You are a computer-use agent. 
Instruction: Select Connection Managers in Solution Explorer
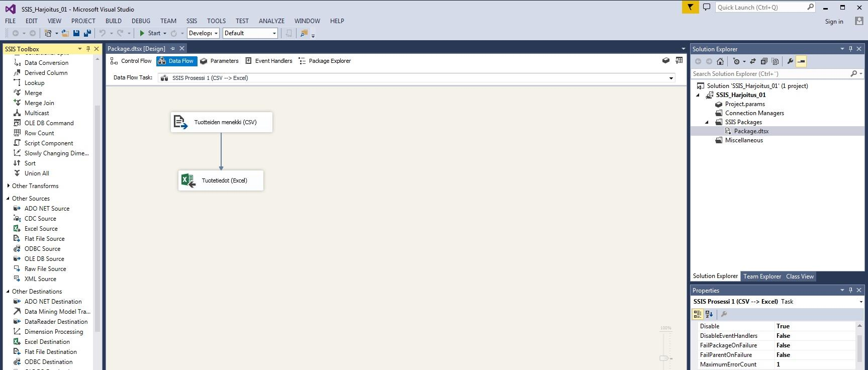754,113
